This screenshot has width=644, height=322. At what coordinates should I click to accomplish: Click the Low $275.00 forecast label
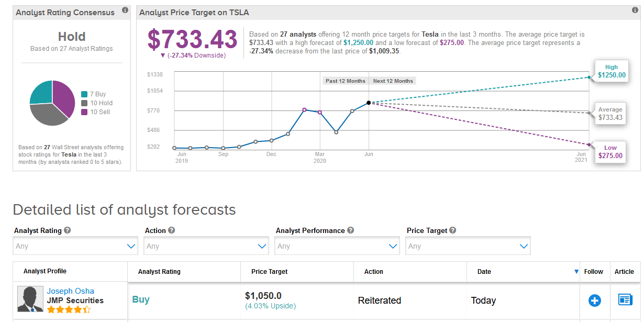(x=610, y=152)
